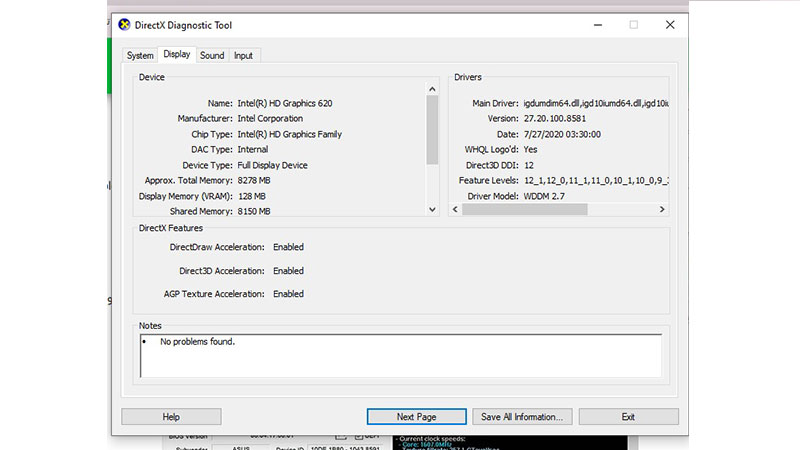800x450 pixels.
Task: Click Direct3D DDI value '12'
Action: 529,165
